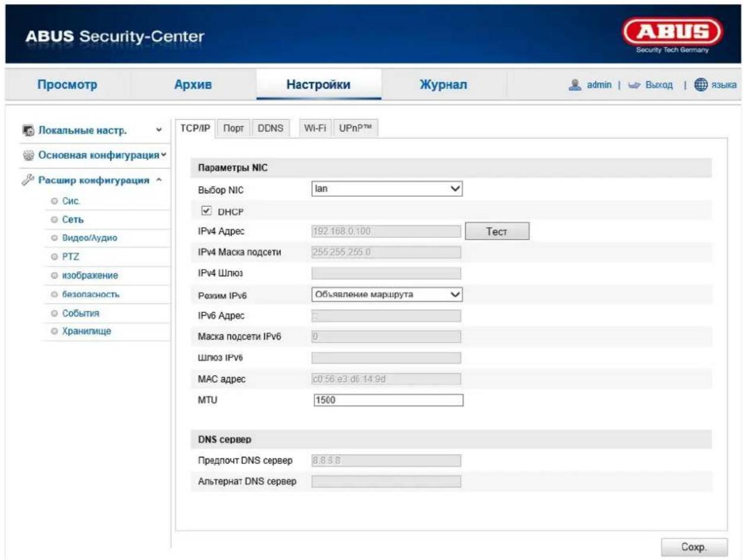The image size is (743, 560).
Task: Open the Журнал tab
Action: point(443,85)
